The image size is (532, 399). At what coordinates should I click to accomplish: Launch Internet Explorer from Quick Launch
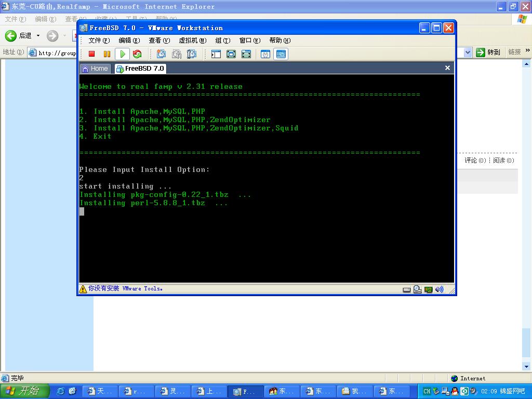click(x=60, y=391)
